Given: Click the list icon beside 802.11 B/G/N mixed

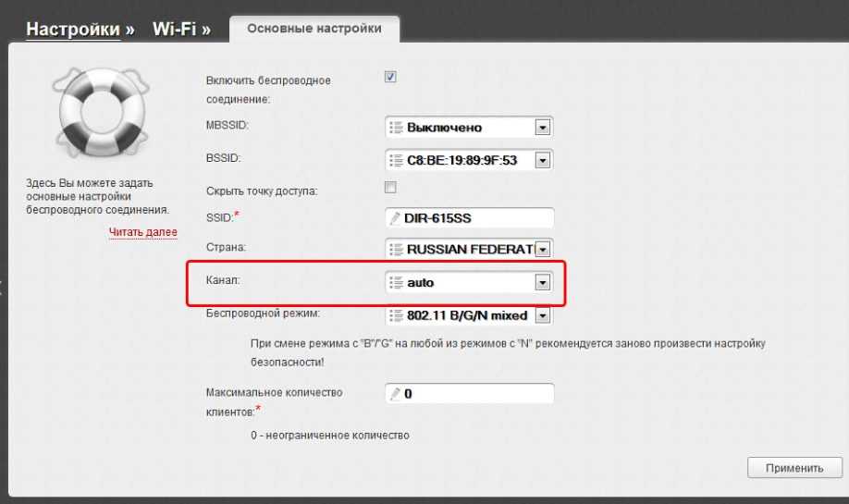Looking at the screenshot, I should pyautogui.click(x=397, y=315).
